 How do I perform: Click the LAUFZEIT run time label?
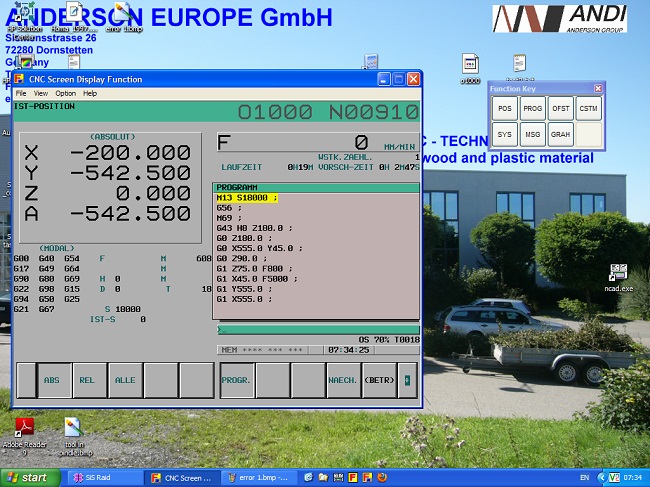click(x=242, y=167)
